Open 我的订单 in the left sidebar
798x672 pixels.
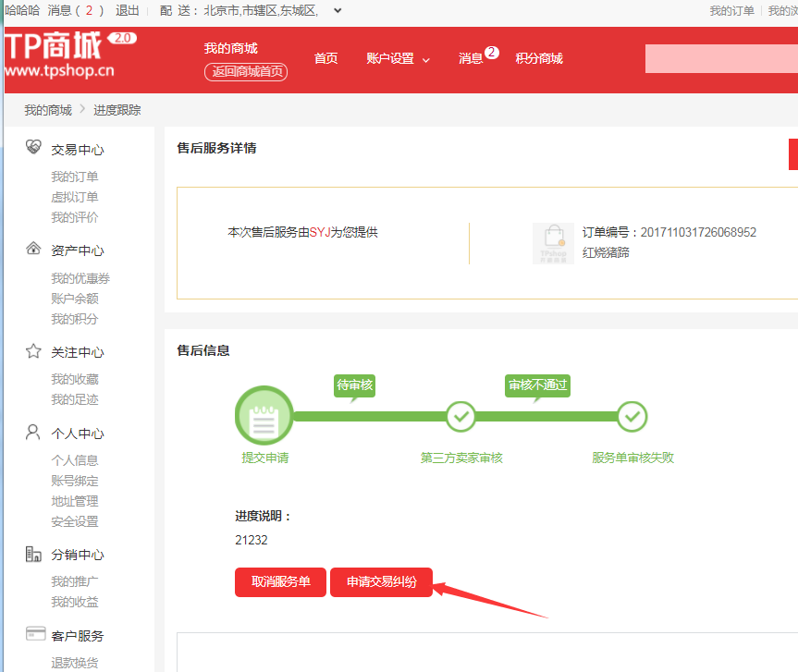click(75, 177)
